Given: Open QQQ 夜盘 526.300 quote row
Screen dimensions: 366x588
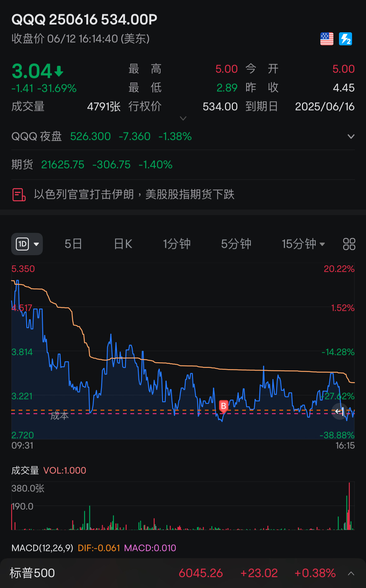Looking at the screenshot, I should (183, 136).
